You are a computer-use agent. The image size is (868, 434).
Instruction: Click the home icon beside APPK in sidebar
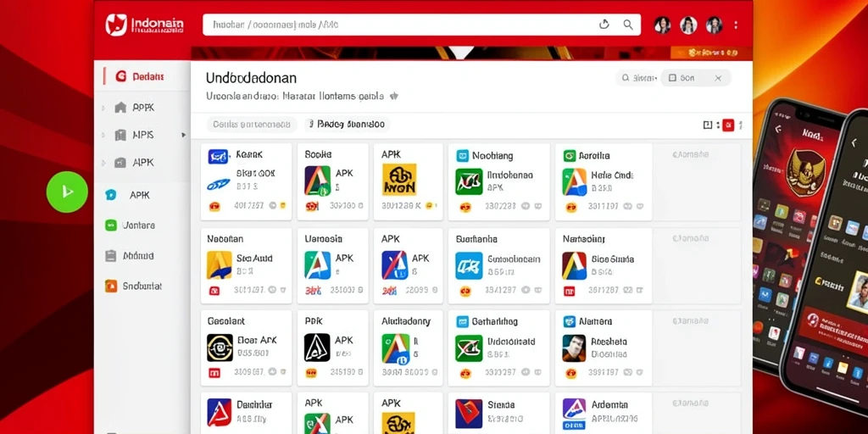(120, 108)
